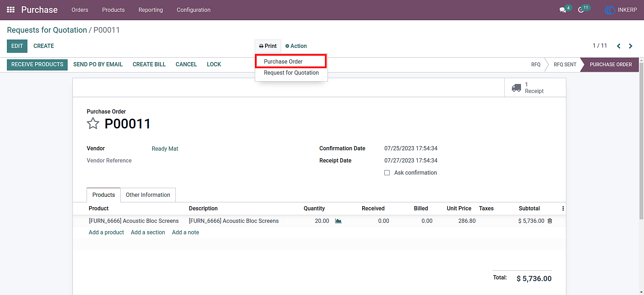Open the apps grid menu icon
644x295 pixels.
pyautogui.click(x=11, y=10)
